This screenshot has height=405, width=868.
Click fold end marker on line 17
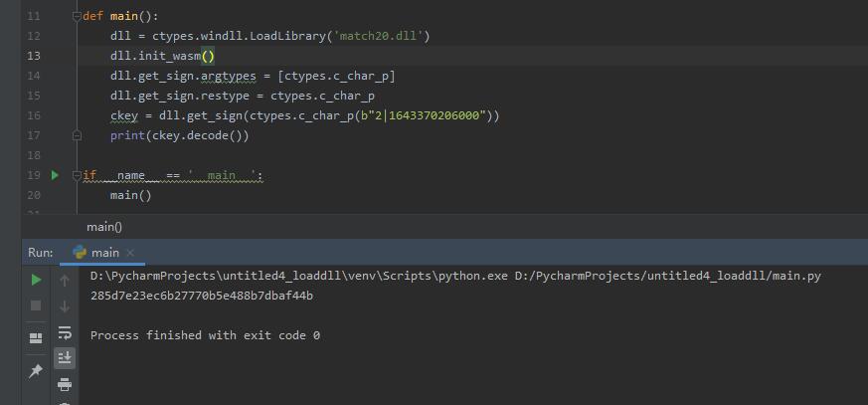[77, 135]
